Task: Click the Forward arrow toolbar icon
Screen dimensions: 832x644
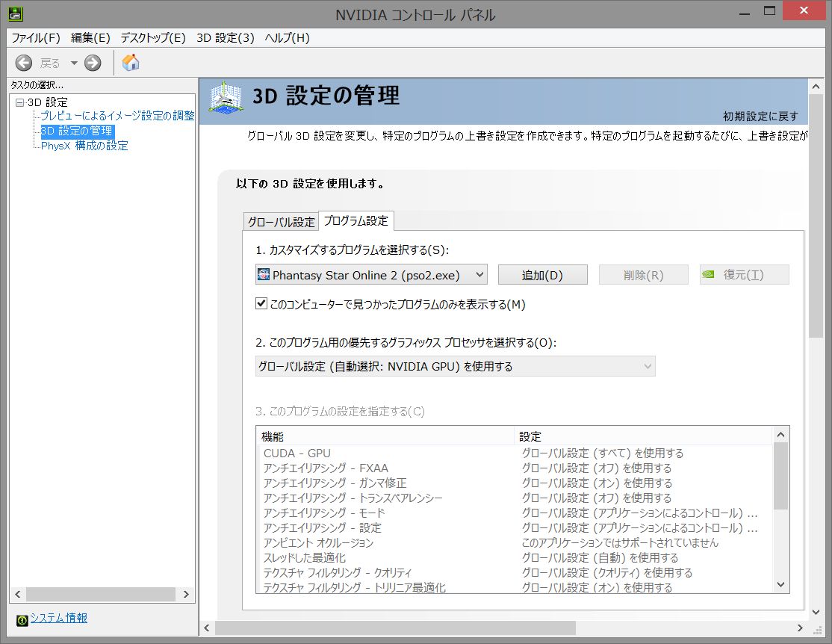Action: pos(93,64)
